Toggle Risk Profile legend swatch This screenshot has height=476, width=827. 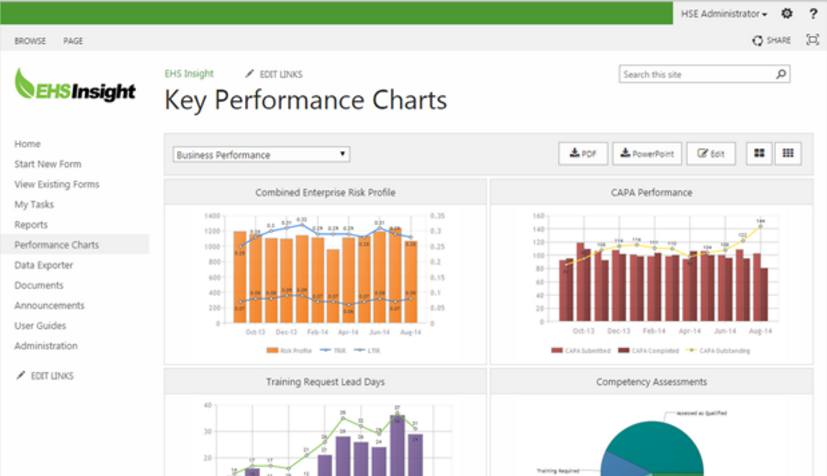pyautogui.click(x=272, y=350)
